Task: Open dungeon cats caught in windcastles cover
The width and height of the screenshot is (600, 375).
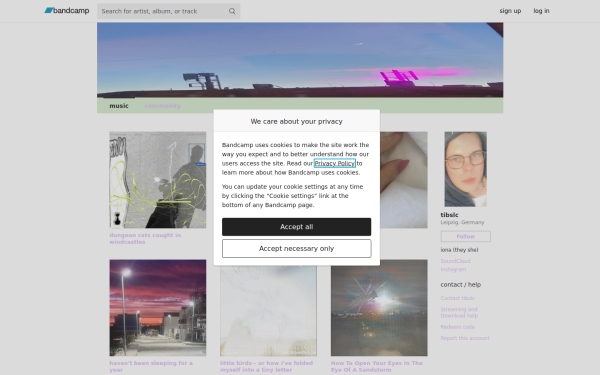Action: click(158, 180)
